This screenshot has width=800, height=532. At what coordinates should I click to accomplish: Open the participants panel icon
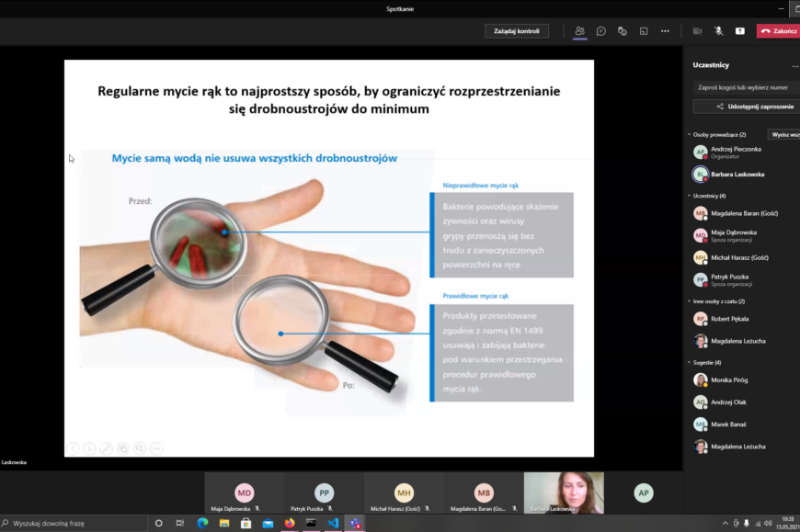click(579, 31)
